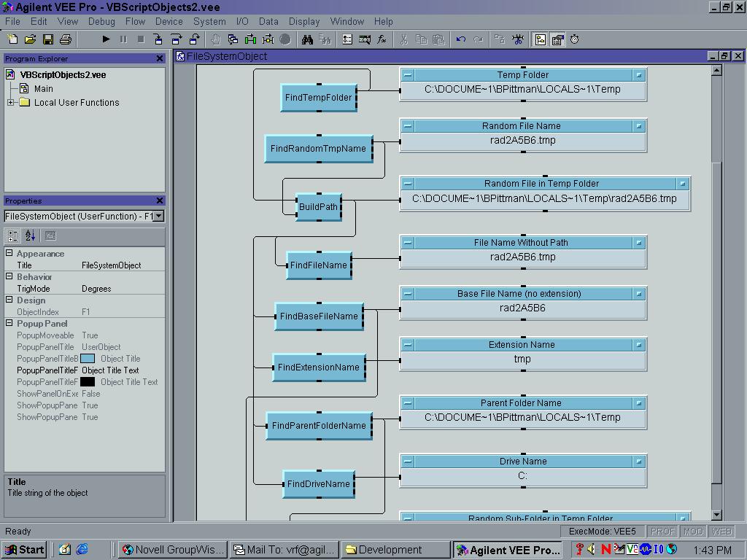The height and width of the screenshot is (560, 747).
Task: Click the Windows Start button
Action: pos(24,550)
